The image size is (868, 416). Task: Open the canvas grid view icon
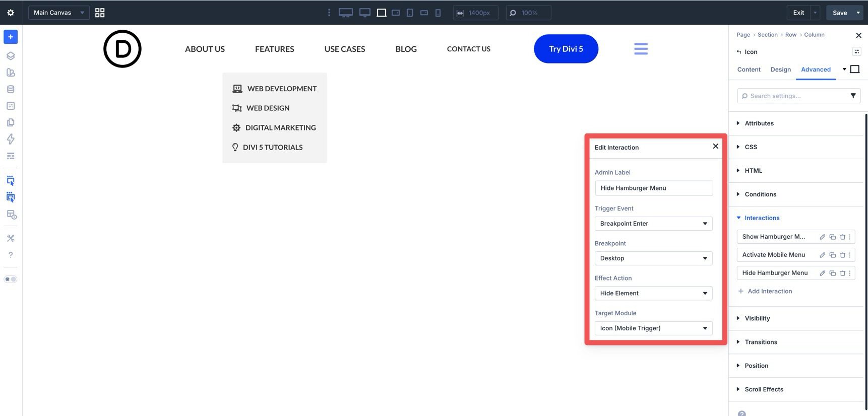pyautogui.click(x=100, y=13)
